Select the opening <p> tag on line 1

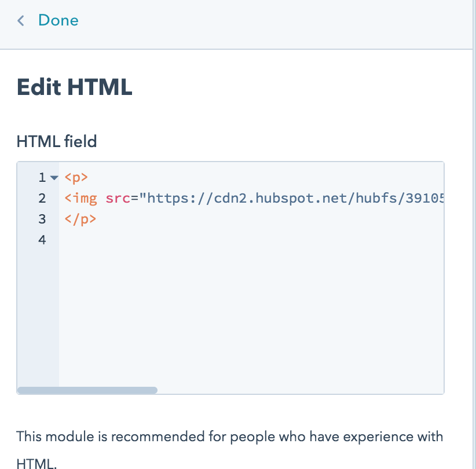pos(76,178)
